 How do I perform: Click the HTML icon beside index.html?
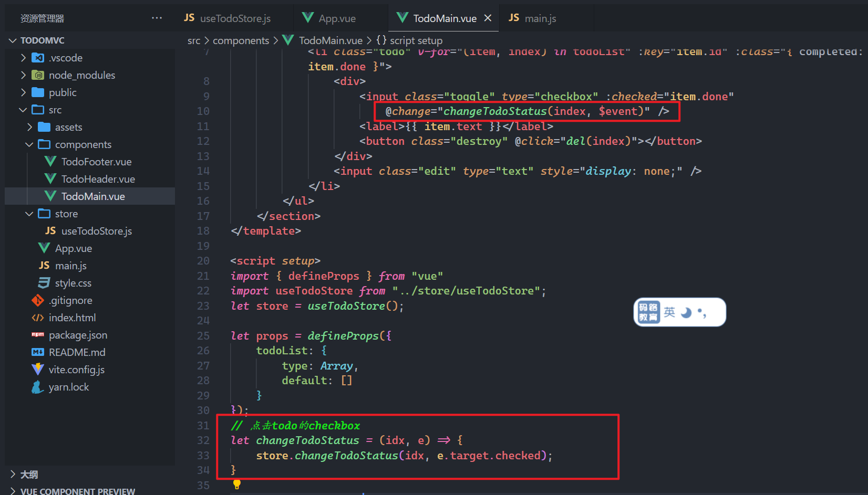click(x=38, y=318)
